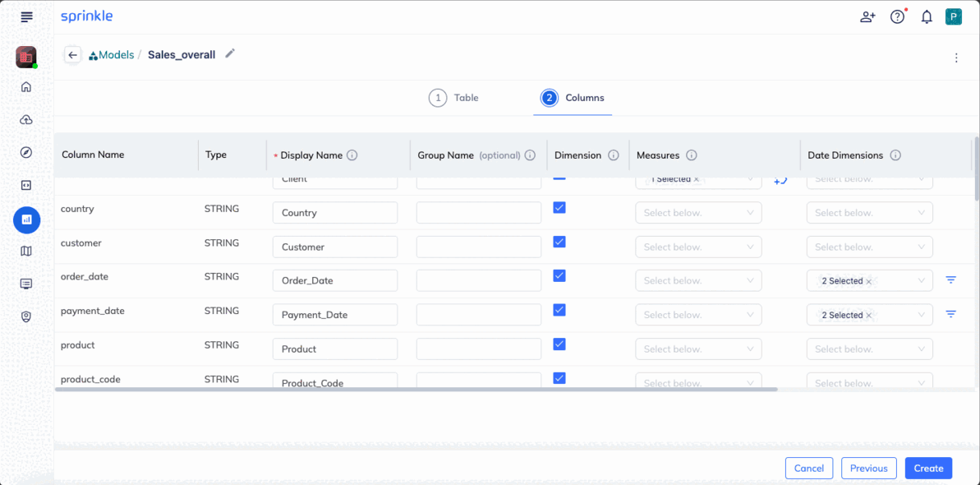Select the highlighted chart sidebar icon

coord(26,219)
